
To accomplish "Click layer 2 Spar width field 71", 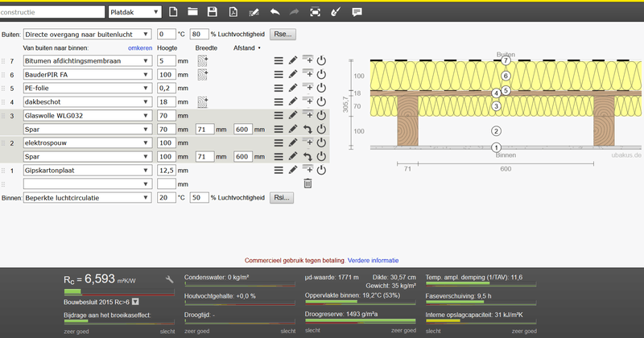I will pyautogui.click(x=204, y=156).
